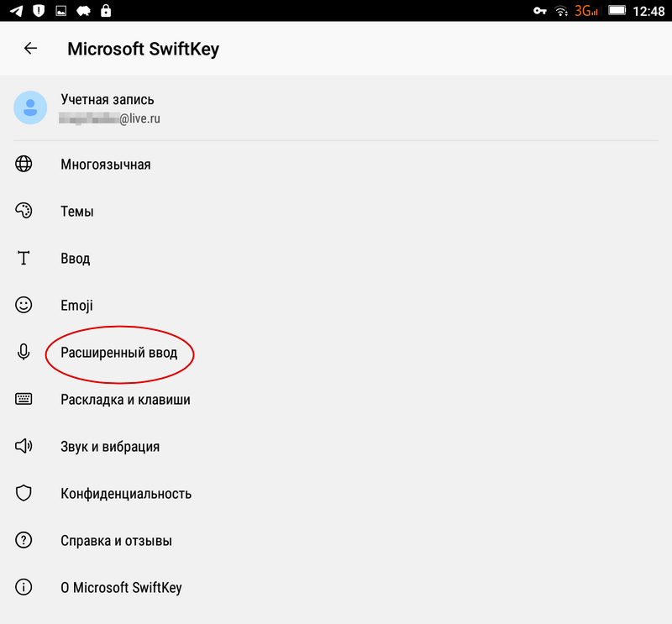The height and width of the screenshot is (624, 672).
Task: Open О Microsoft SwiftKey about page
Action: click(x=336, y=587)
